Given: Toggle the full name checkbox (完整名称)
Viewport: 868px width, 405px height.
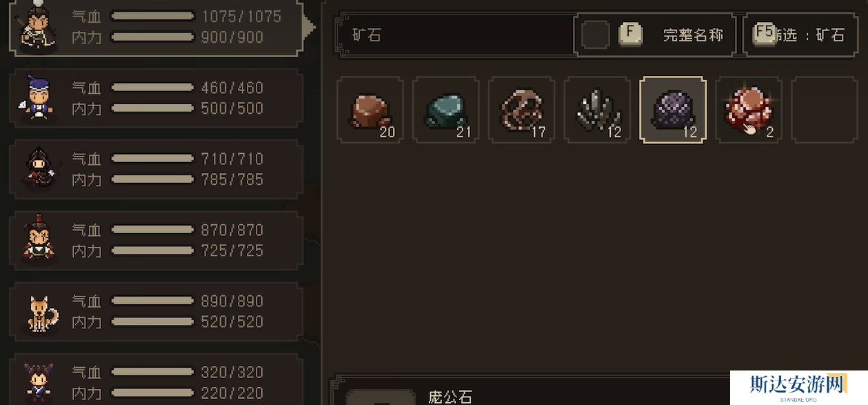Looking at the screenshot, I should [x=596, y=34].
